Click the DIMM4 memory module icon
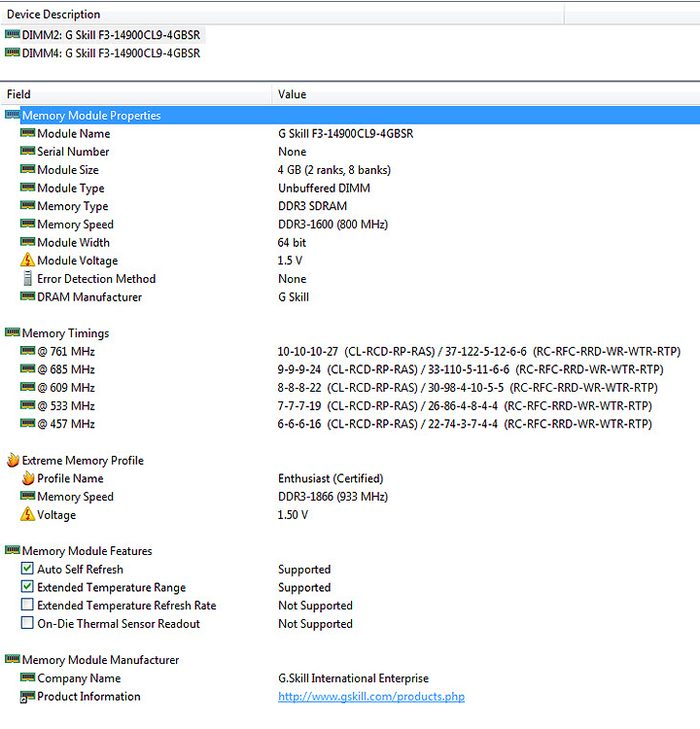Viewport: 700px width, 729px height. point(13,52)
